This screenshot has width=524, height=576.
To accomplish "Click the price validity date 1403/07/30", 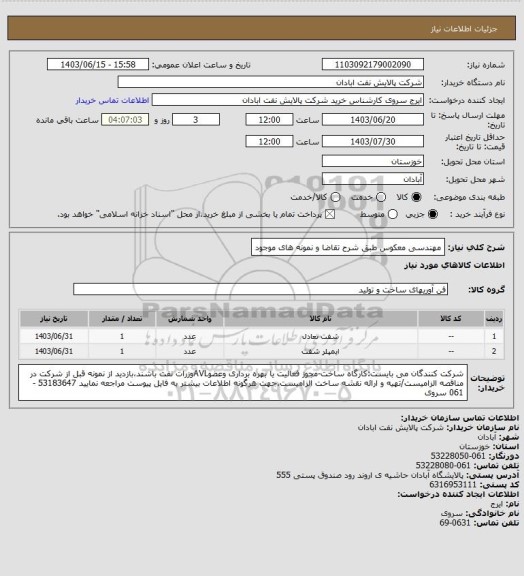I will click(x=373, y=141).
